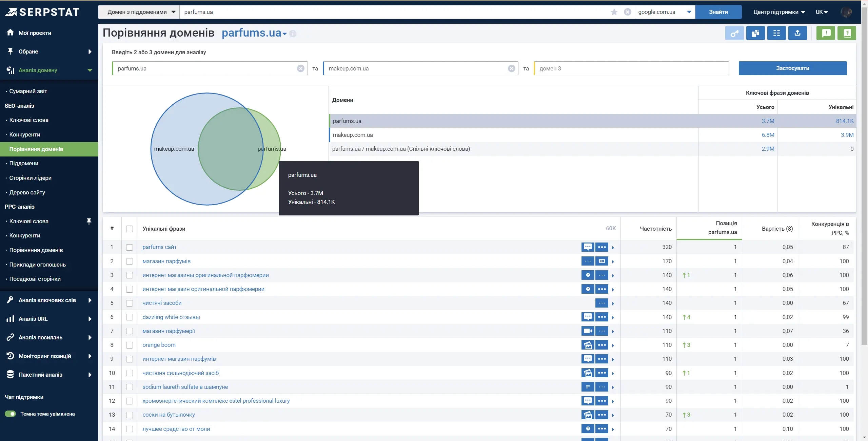Click the 'Застосувати' button
868x441 pixels.
(x=792, y=68)
